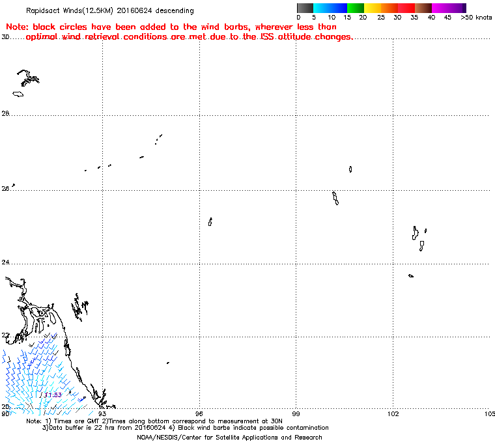Click the gray 0-5 knots color band
The height and width of the screenshot is (448, 495).
(305, 8)
